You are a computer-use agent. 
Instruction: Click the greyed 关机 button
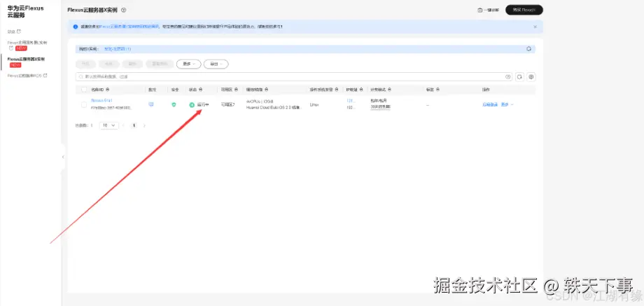(108, 64)
